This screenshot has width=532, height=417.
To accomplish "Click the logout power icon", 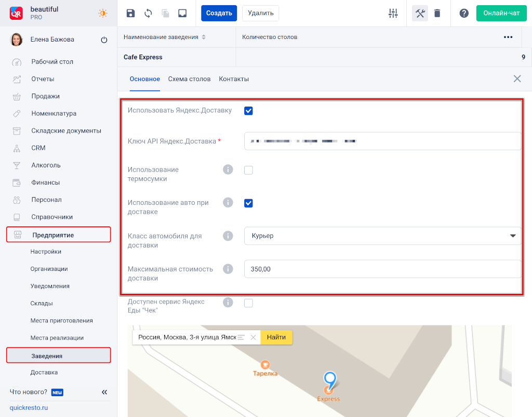I will click(x=104, y=40).
